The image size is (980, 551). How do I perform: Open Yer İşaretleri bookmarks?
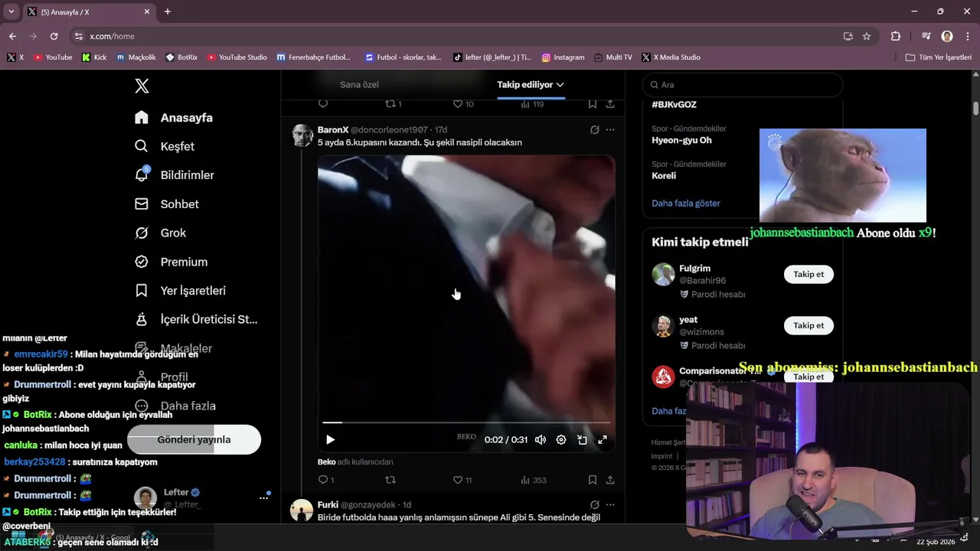click(x=180, y=291)
